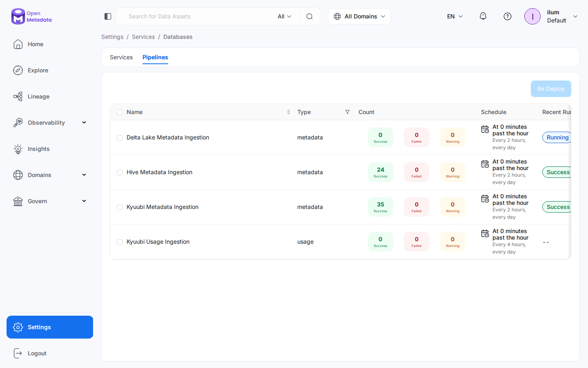588x368 pixels.
Task: Expand the user profile menu chevron
Action: click(575, 16)
